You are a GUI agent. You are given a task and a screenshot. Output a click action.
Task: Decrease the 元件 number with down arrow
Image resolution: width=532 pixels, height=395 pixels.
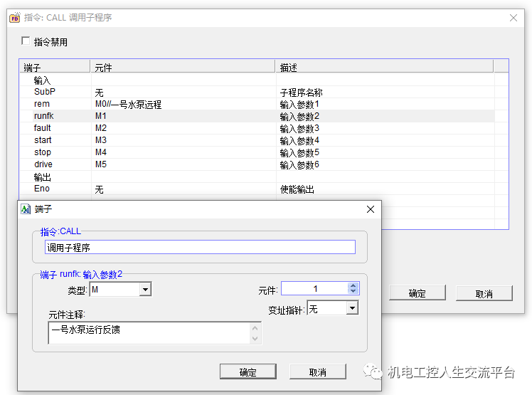click(x=353, y=291)
